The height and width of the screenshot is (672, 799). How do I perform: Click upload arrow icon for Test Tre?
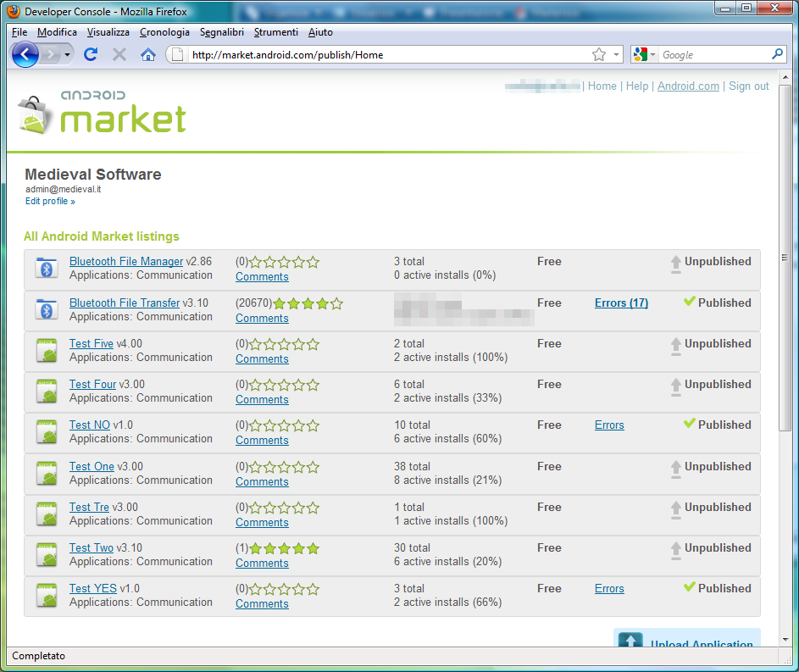[x=675, y=510]
